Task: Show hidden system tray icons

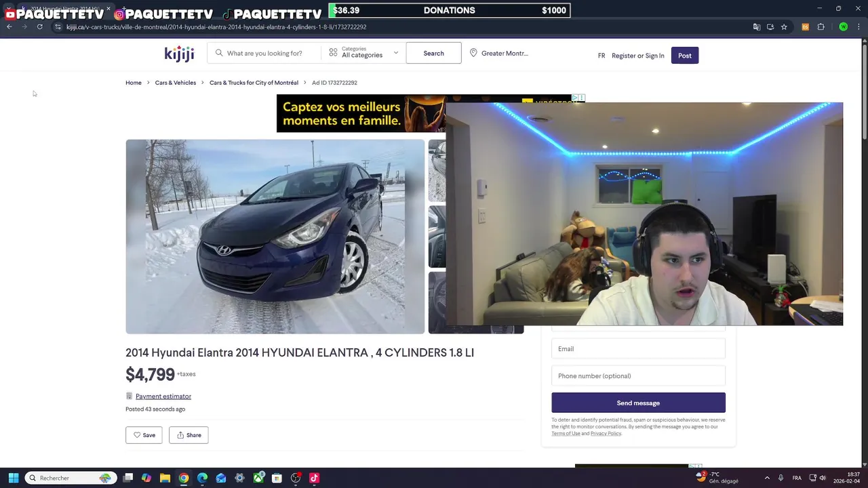Action: coord(767,478)
